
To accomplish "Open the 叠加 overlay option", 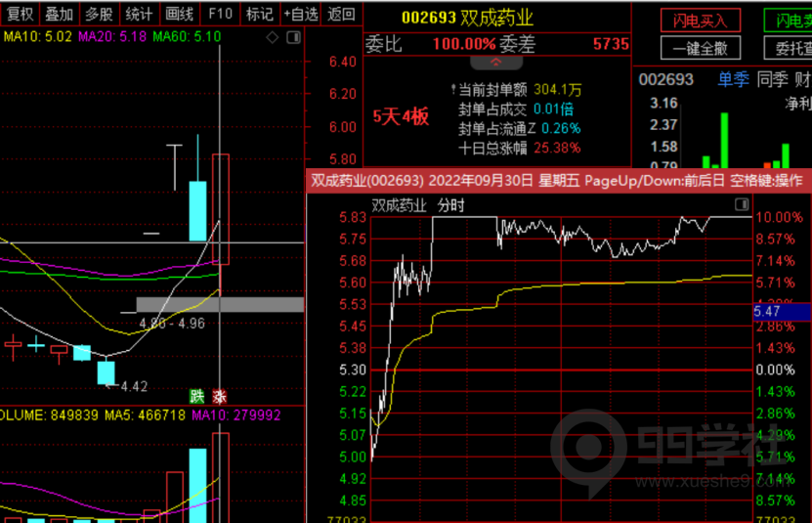I will [x=59, y=14].
